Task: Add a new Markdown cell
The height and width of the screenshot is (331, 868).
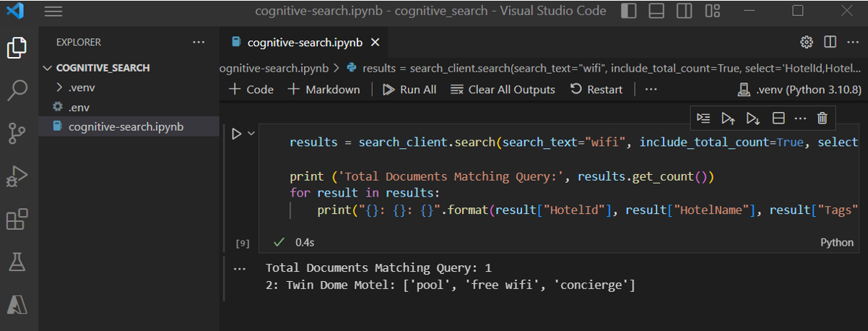Action: (324, 90)
